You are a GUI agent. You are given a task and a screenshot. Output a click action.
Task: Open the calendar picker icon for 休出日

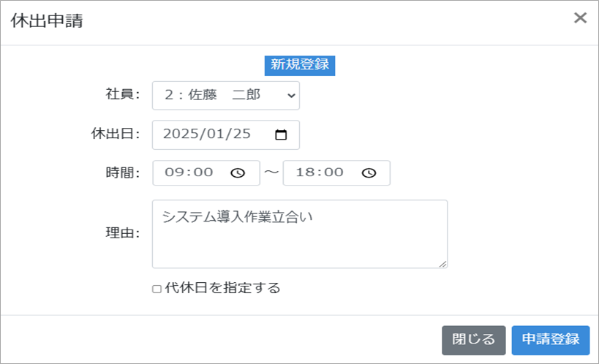click(281, 135)
